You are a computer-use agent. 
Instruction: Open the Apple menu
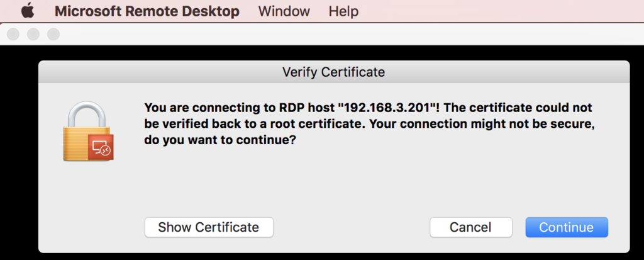point(28,11)
